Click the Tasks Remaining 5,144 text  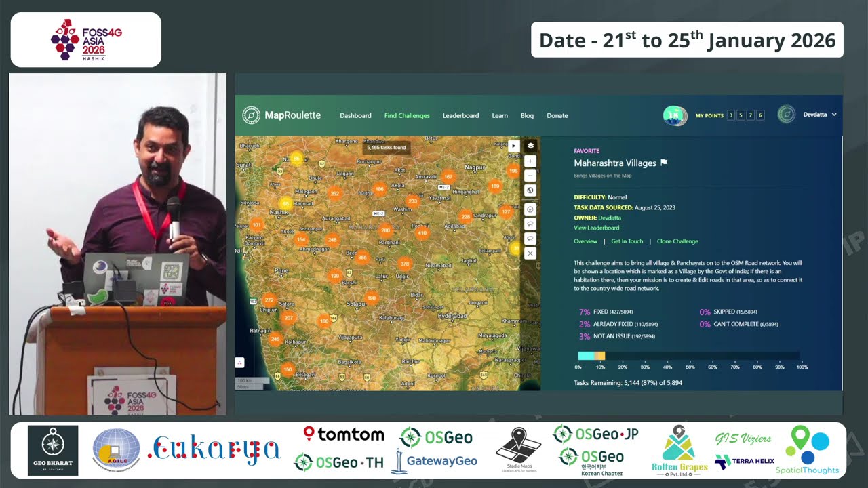pos(628,383)
